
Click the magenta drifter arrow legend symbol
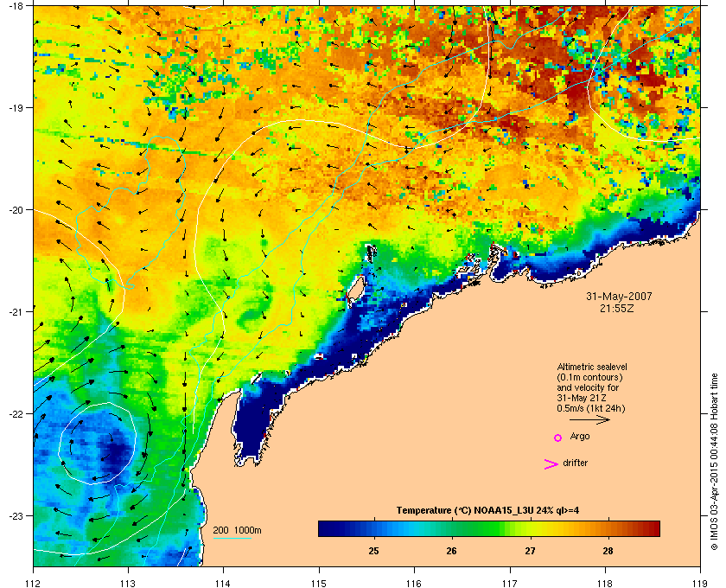pyautogui.click(x=551, y=464)
